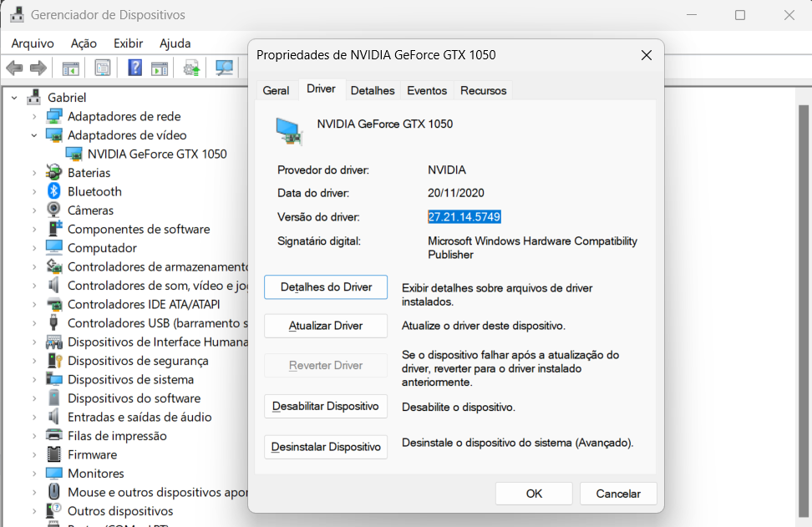
Task: Open the Exibir menu
Action: (x=129, y=43)
